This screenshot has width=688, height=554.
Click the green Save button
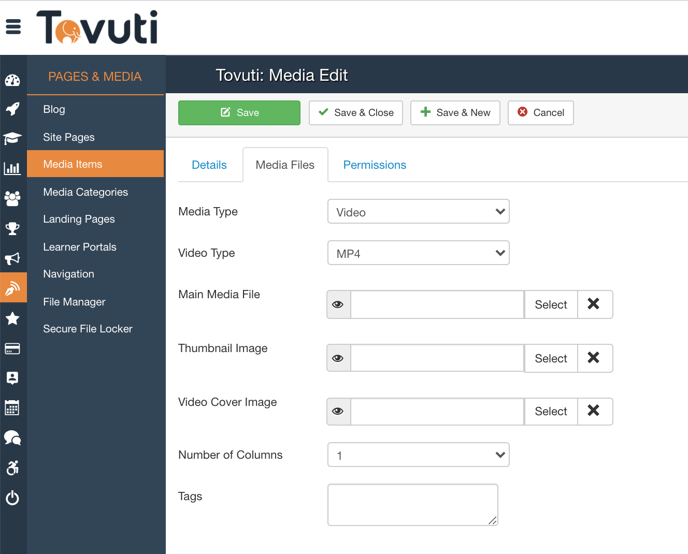coord(239,113)
